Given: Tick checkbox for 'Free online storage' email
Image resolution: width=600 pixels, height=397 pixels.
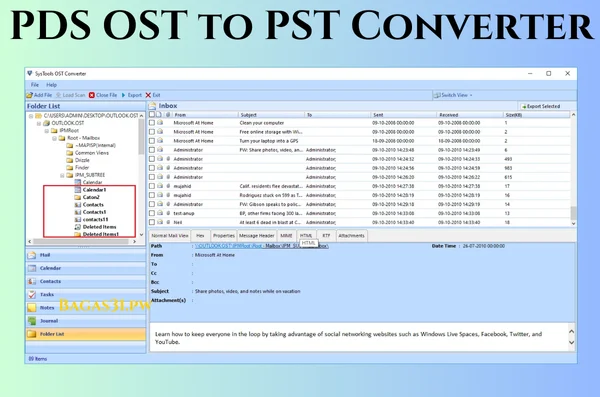Looking at the screenshot, I should click(x=152, y=132).
